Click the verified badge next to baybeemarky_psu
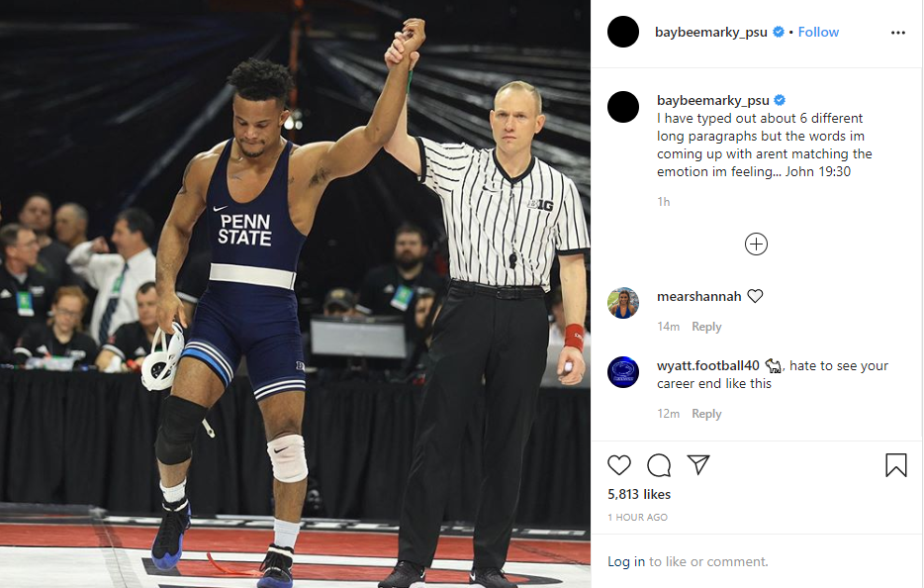 tap(778, 31)
